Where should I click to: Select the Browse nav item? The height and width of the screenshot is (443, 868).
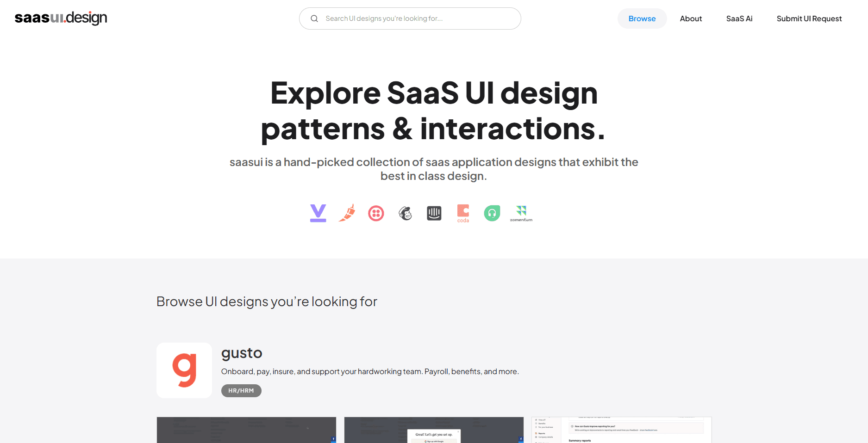click(x=642, y=18)
